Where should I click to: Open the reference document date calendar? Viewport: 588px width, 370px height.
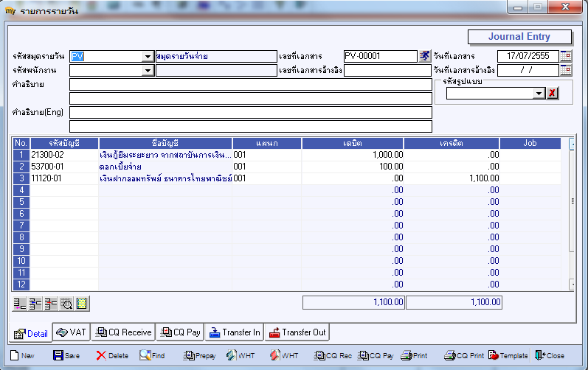point(566,70)
